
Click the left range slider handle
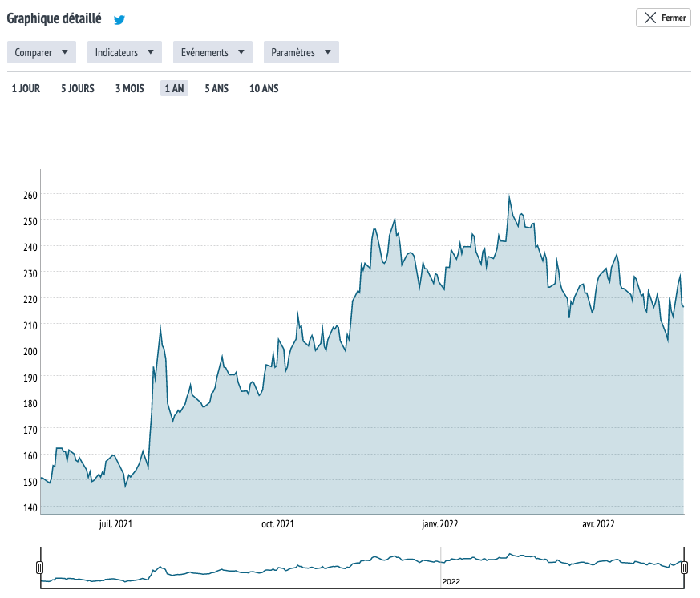click(x=39, y=568)
